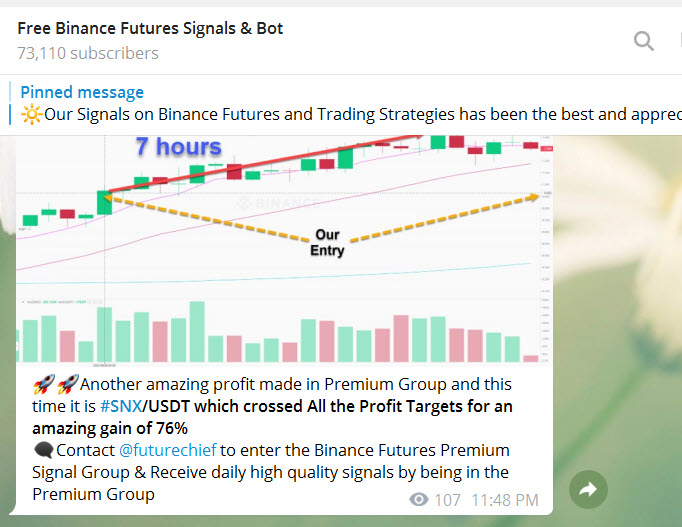
Task: Click the eye views icon showing 107
Action: pos(420,500)
